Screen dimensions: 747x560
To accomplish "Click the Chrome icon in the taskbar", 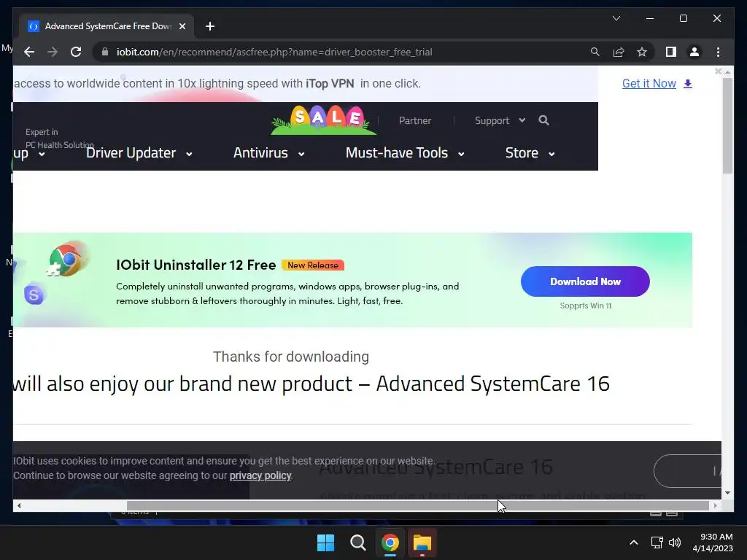I will pyautogui.click(x=390, y=542).
